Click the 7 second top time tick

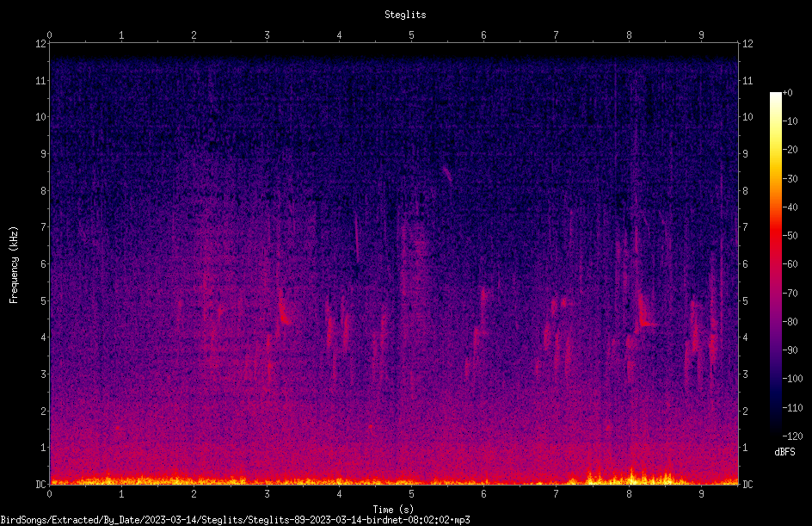point(556,35)
